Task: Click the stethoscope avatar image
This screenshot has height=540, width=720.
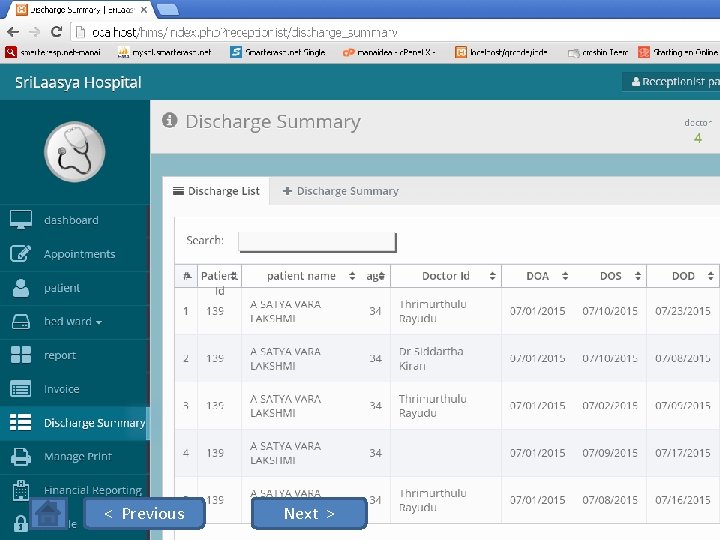Action: coord(75,152)
